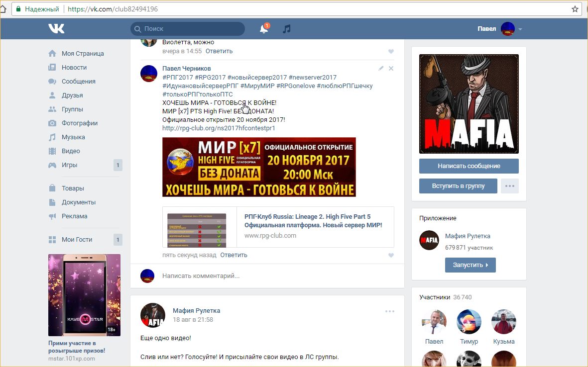
Task: Open Сообщения in sidebar
Action: (x=78, y=81)
